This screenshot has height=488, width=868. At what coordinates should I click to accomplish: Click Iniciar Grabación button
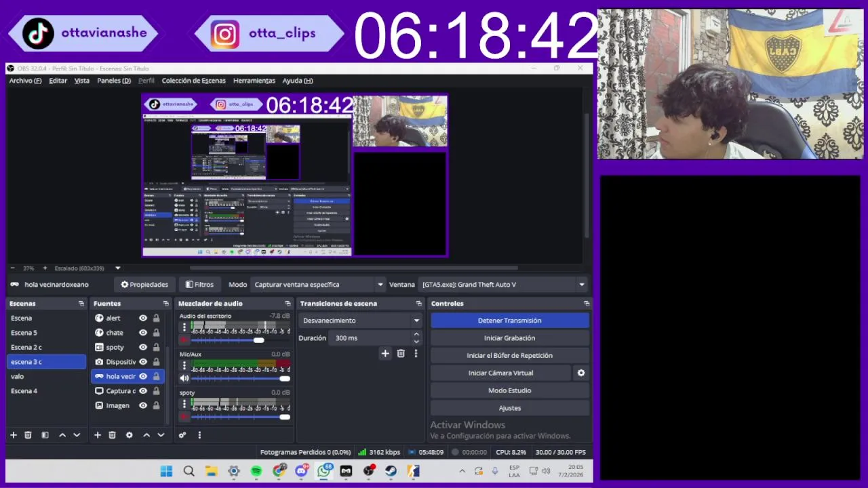[510, 338]
